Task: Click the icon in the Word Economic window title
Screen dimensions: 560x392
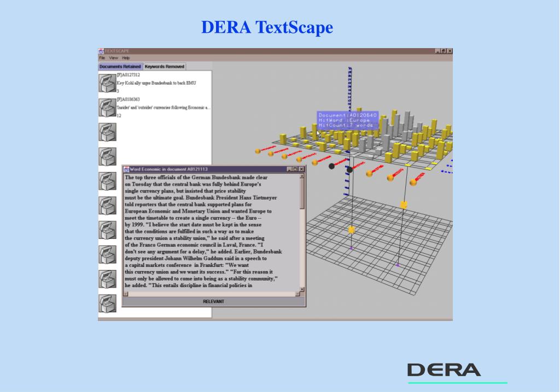Action: tap(126, 169)
